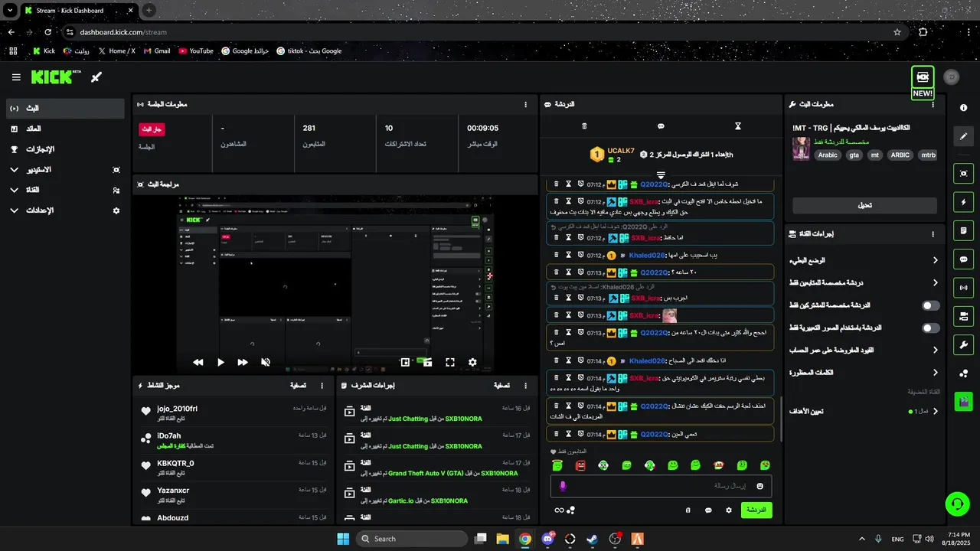Click the Arabic stream tag
980x551 pixels.
[x=828, y=155]
